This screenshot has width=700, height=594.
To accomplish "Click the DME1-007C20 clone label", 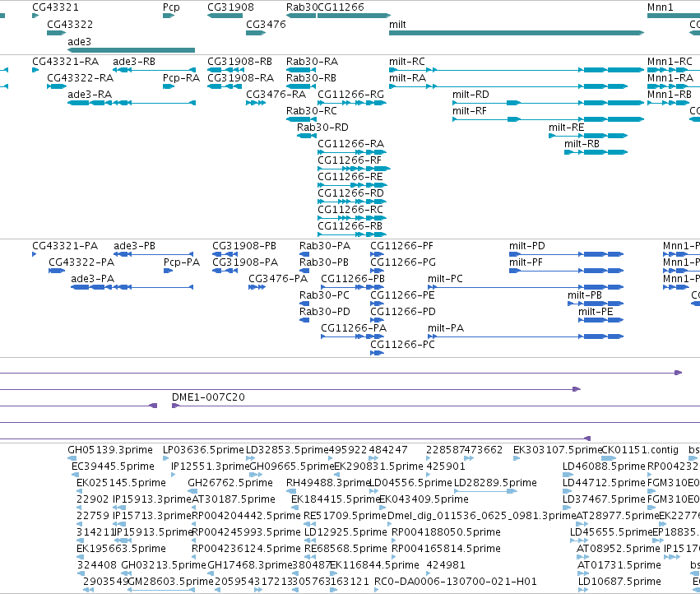I will click(208, 397).
